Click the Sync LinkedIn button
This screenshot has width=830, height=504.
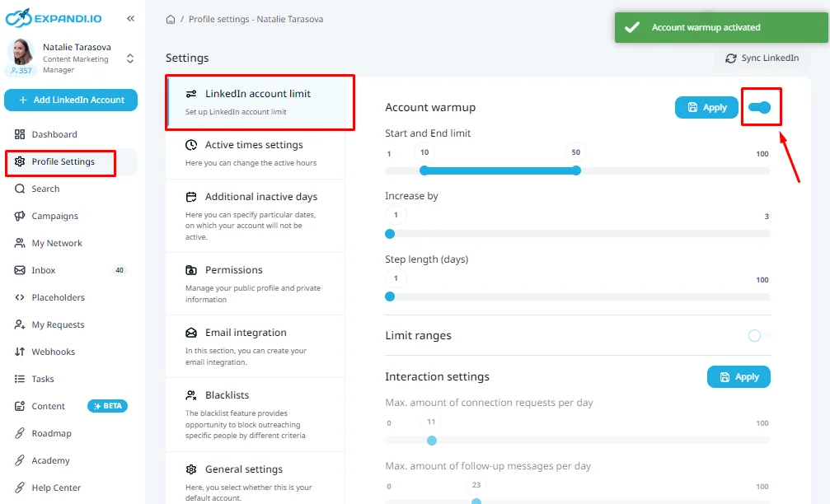point(762,58)
